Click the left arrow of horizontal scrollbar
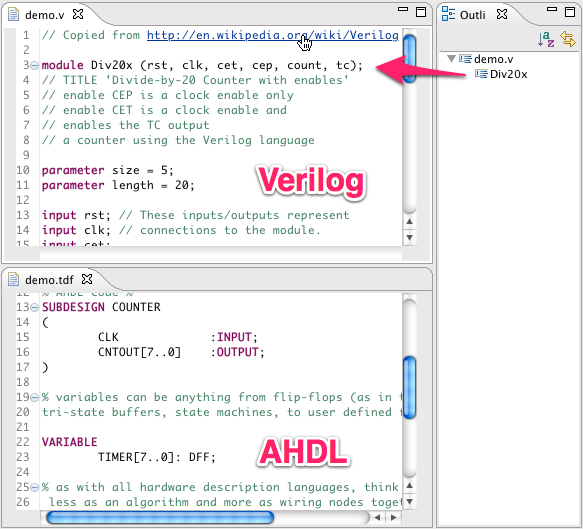 pos(377,517)
